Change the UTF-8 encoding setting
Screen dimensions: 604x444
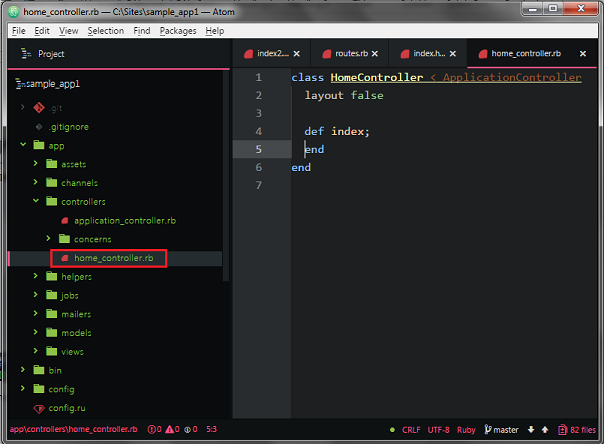[x=438, y=430]
